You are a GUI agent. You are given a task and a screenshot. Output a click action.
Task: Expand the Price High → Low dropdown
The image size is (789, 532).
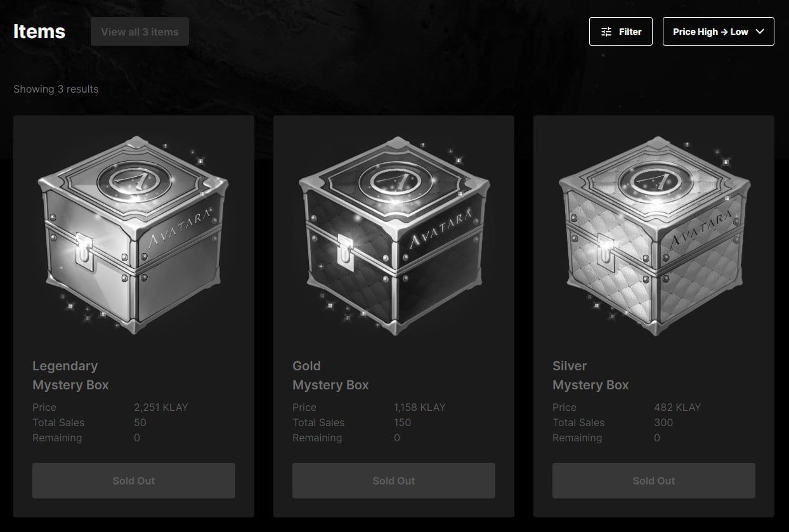[718, 32]
